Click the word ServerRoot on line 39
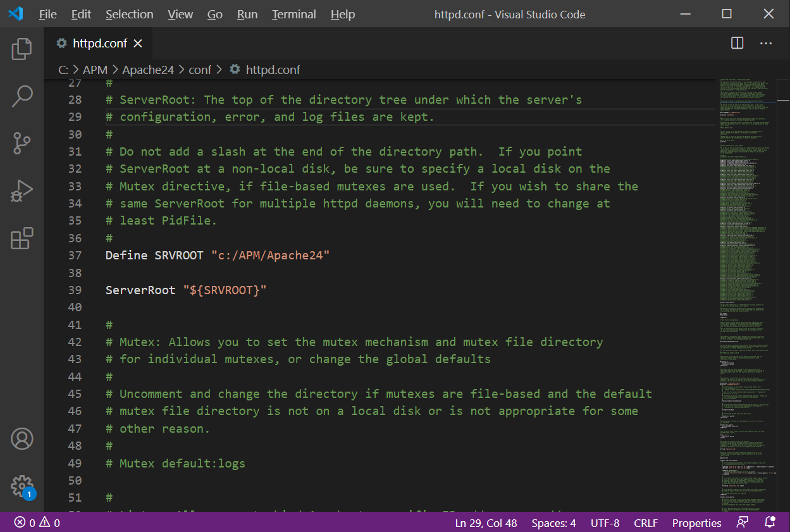The width and height of the screenshot is (790, 532). [x=140, y=290]
